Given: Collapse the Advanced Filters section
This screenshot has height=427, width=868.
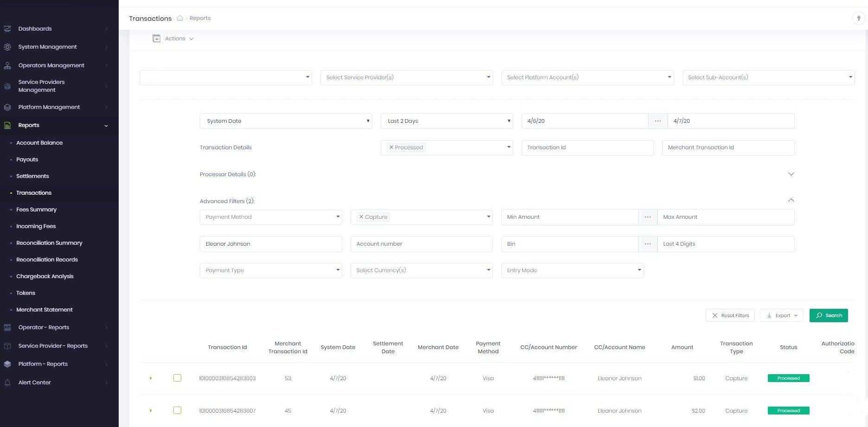Looking at the screenshot, I should point(791,200).
